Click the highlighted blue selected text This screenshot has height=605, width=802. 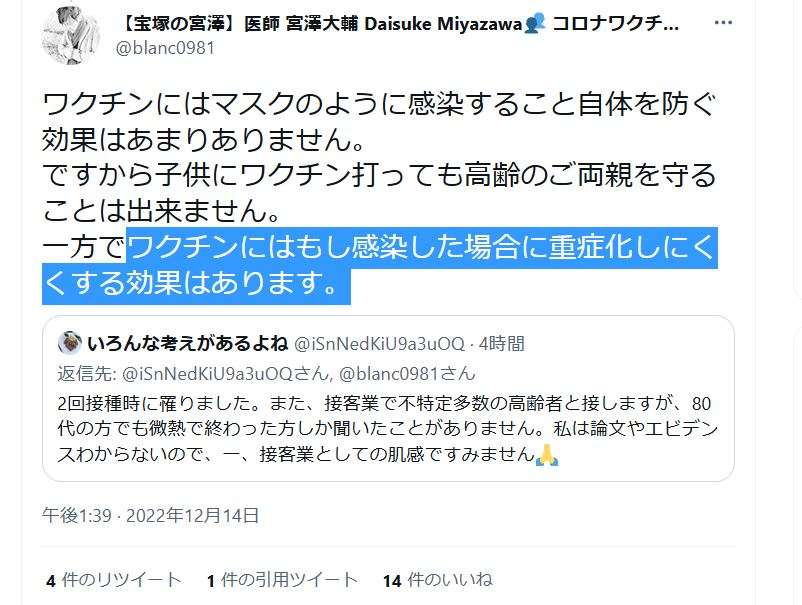pos(380,265)
